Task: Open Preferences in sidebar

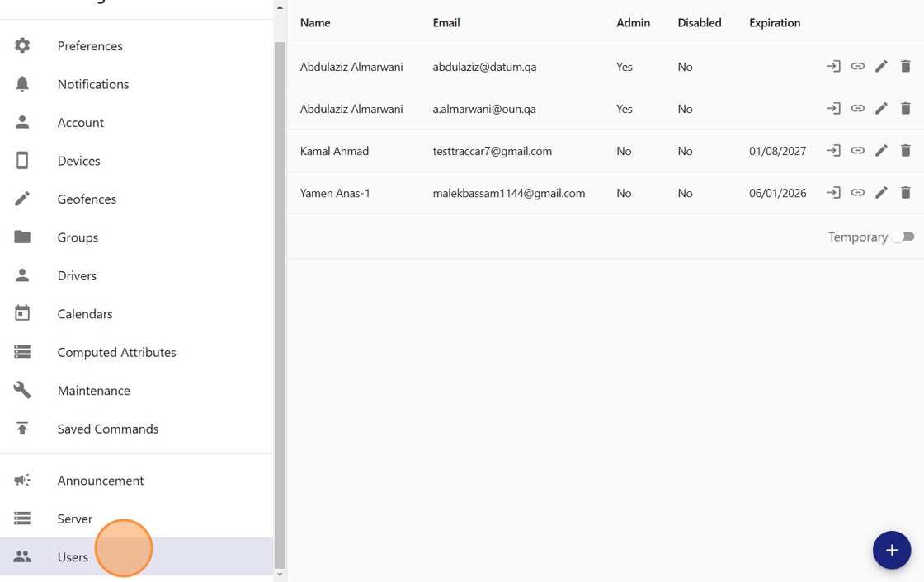Action: 90,46
